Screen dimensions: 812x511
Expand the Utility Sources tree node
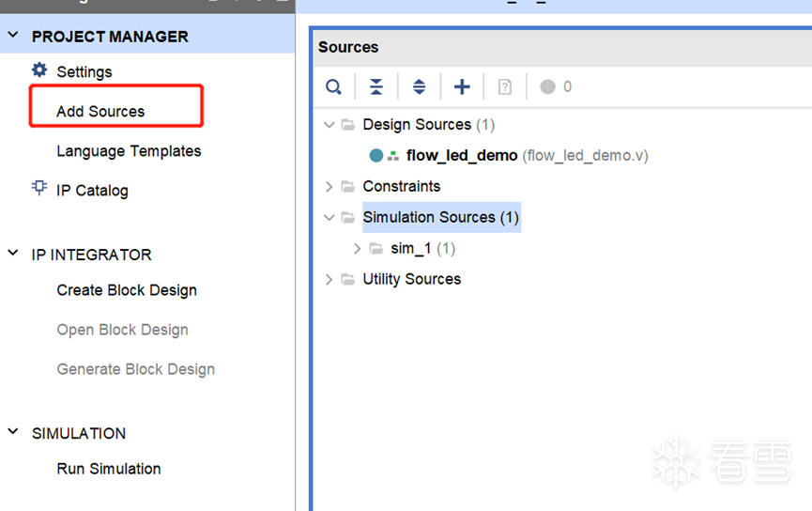tap(329, 280)
